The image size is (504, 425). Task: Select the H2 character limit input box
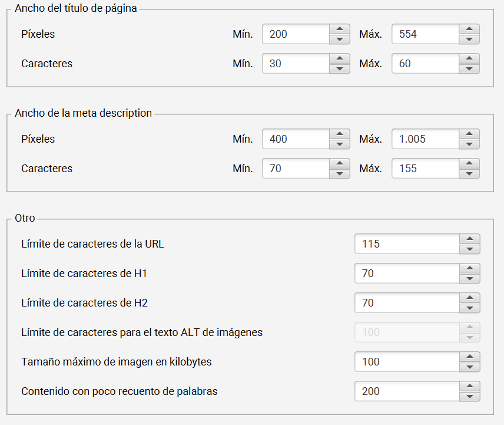[x=406, y=302]
